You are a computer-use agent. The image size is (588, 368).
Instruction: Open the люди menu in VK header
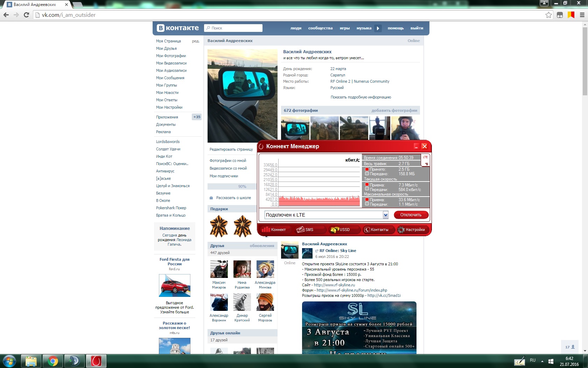(x=296, y=28)
